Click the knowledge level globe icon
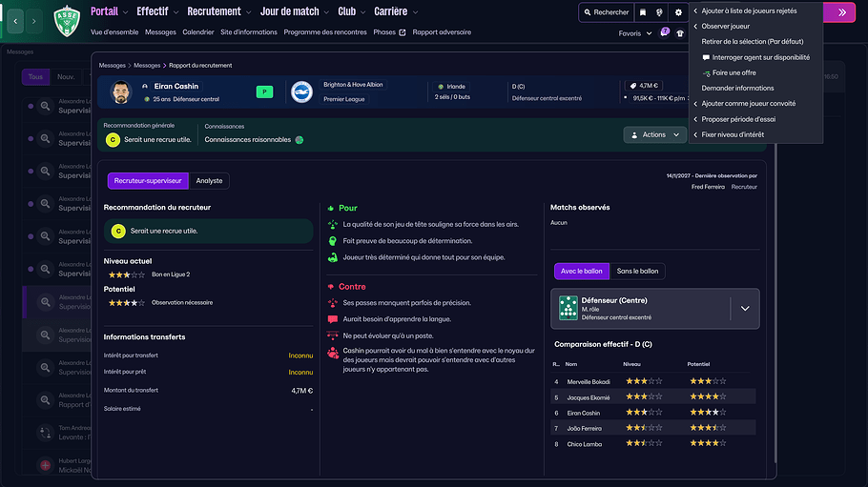 [300, 140]
